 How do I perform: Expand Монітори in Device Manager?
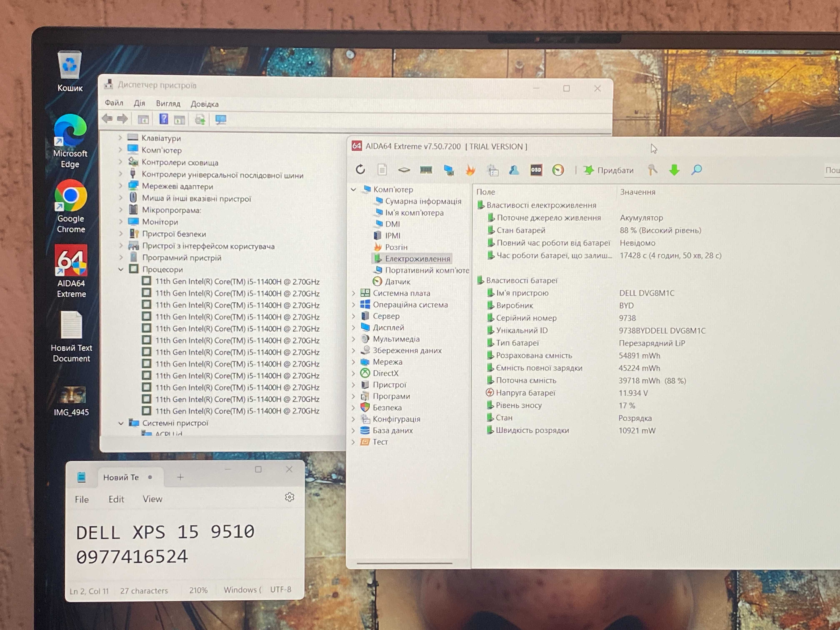click(x=120, y=221)
